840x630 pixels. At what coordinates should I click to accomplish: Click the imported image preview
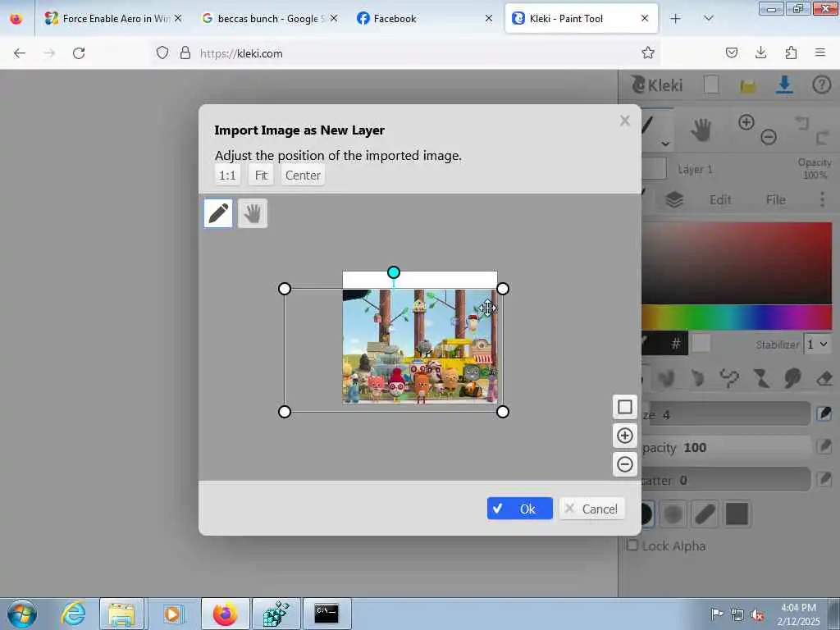click(x=419, y=346)
